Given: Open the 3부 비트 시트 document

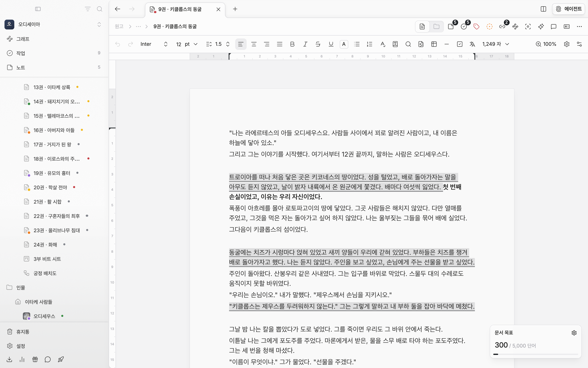Looking at the screenshot, I should click(54, 259).
